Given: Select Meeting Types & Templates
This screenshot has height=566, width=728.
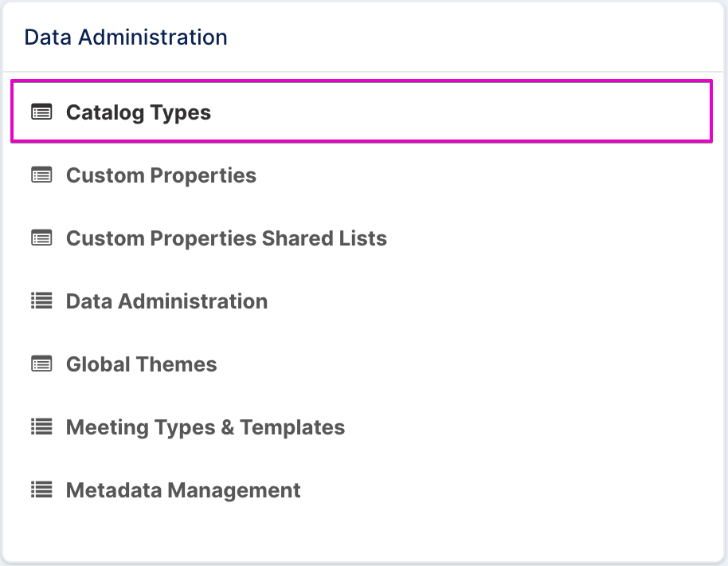Looking at the screenshot, I should tap(205, 427).
